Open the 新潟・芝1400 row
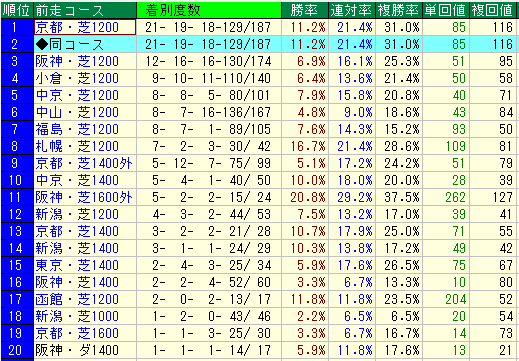This screenshot has height=361, width=519. [258, 248]
